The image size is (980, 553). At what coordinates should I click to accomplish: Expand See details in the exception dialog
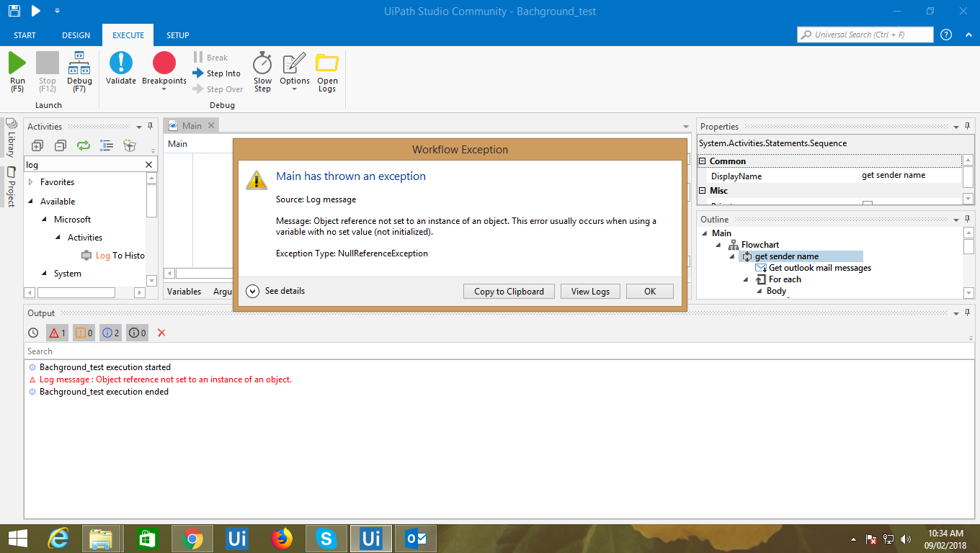click(275, 291)
